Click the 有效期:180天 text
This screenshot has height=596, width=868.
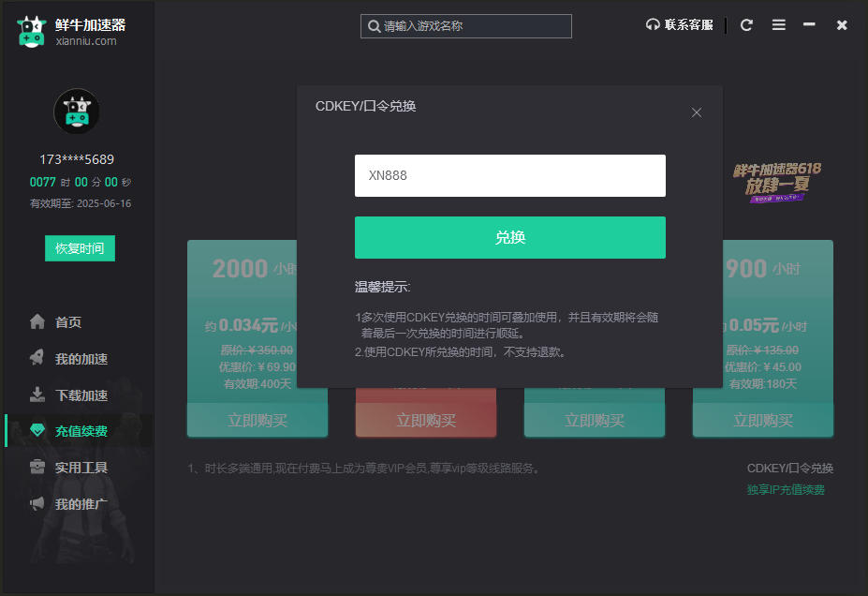[x=763, y=384]
